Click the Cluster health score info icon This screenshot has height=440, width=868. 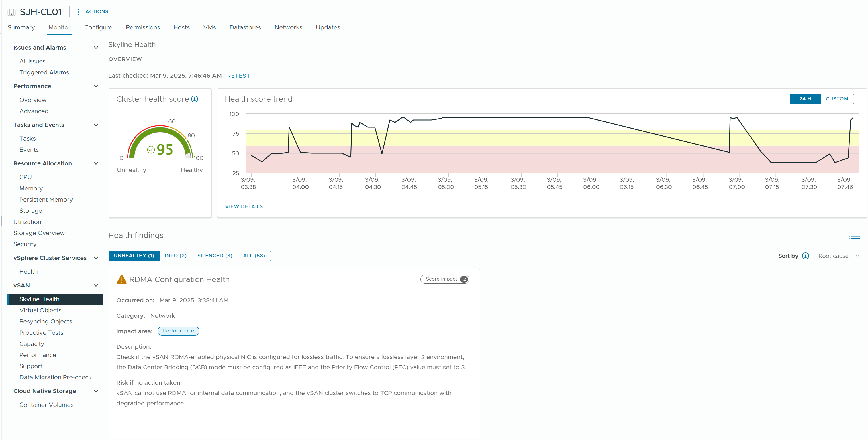point(194,99)
